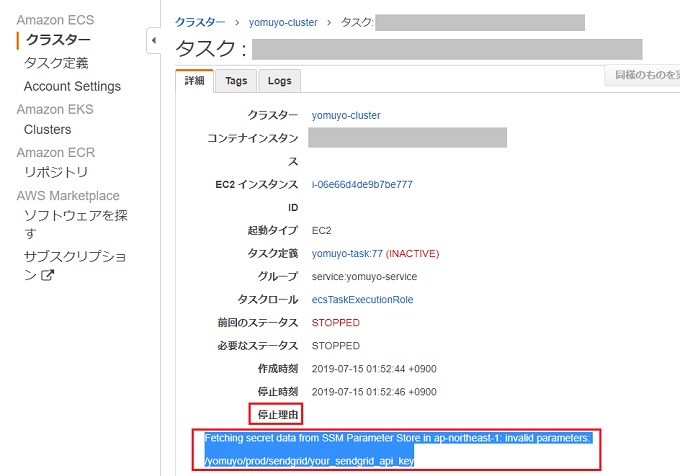Screen dimensions: 680x476
Task: Open リポジトリ under Amazon ECR
Action: [x=56, y=172]
